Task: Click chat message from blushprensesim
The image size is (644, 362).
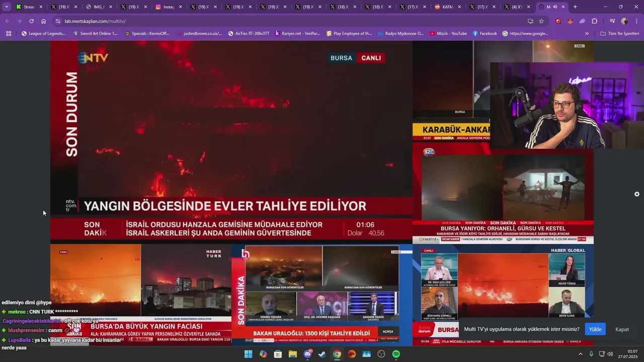Action: pyautogui.click(x=35, y=330)
